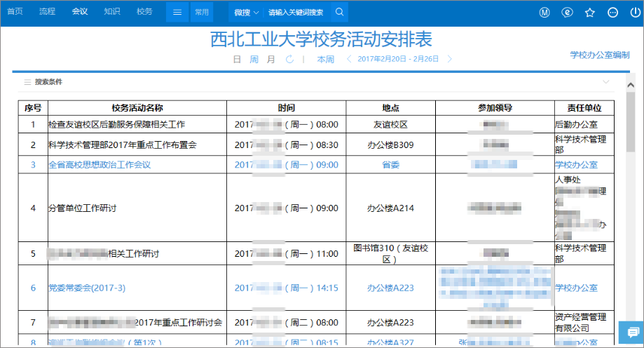644x348 pixels.
Task: Open the chat bubble widget
Action: pos(633,332)
